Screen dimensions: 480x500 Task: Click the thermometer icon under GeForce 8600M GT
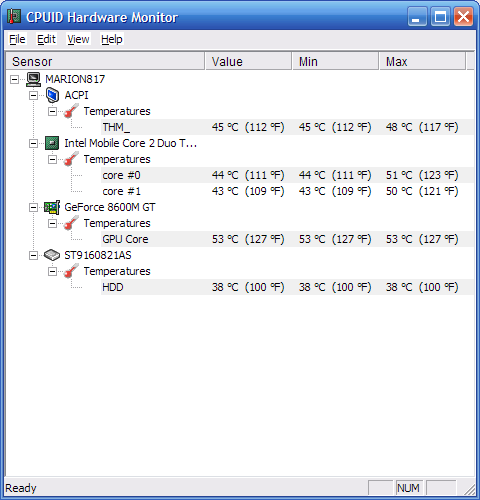click(x=71, y=223)
